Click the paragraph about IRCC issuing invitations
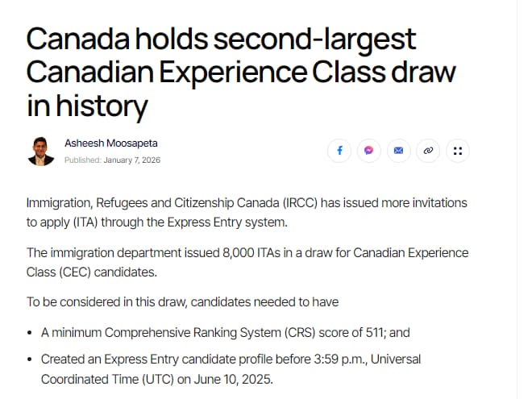Screen dimensions: 532x399 tap(247, 212)
